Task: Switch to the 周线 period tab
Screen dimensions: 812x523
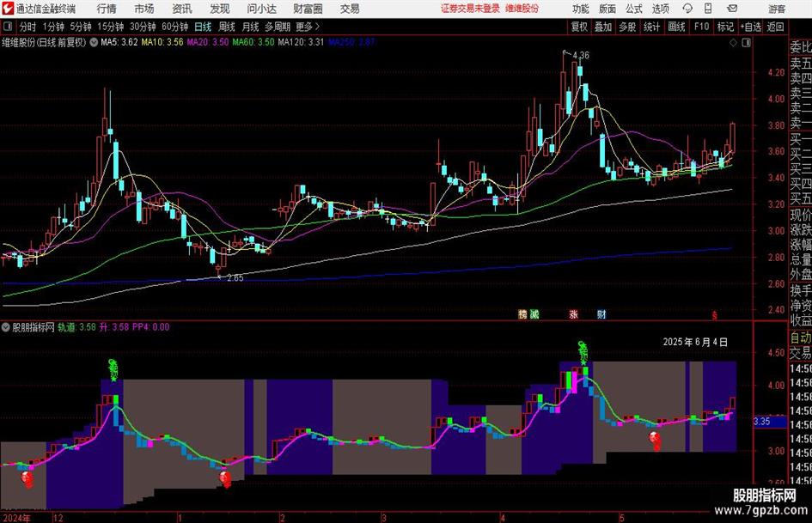Action: tap(227, 27)
